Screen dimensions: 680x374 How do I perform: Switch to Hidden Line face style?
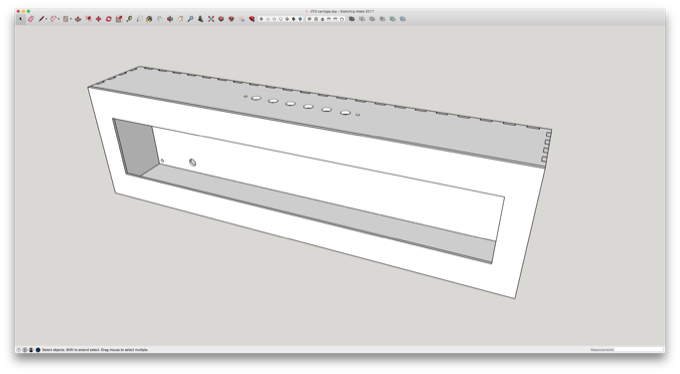pyautogui.click(x=281, y=19)
